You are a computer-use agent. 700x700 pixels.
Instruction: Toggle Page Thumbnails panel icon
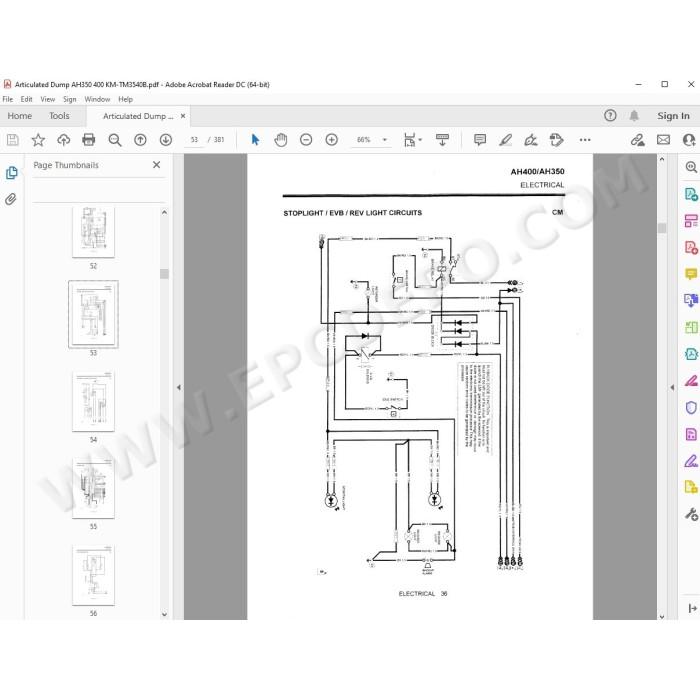(12, 173)
